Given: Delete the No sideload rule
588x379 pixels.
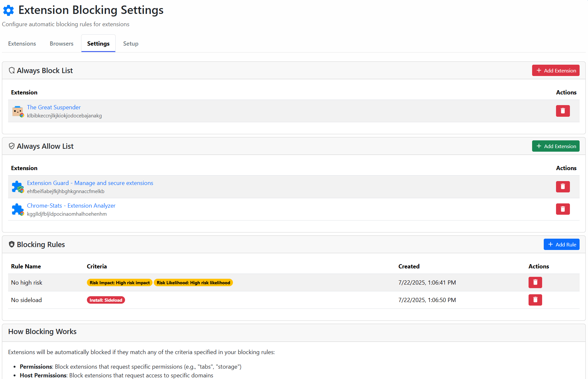Looking at the screenshot, I should point(535,300).
